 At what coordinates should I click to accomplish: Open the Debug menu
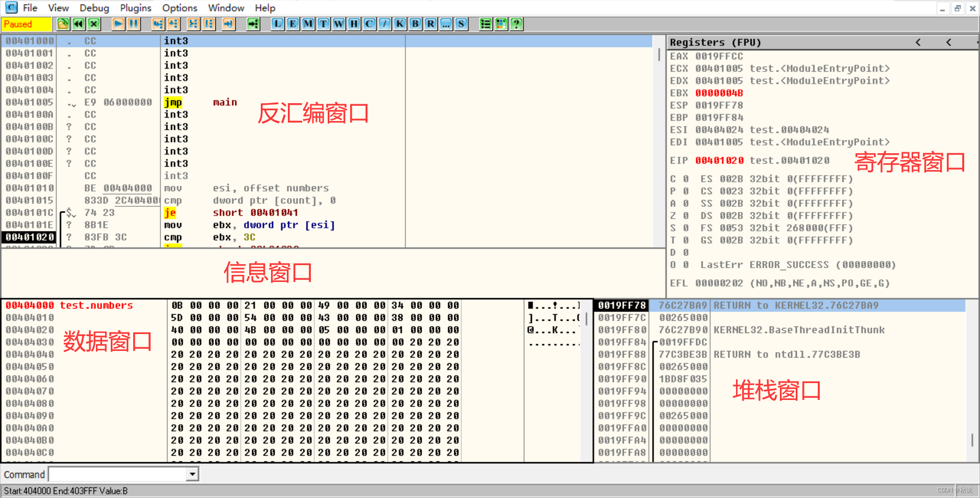pos(94,8)
